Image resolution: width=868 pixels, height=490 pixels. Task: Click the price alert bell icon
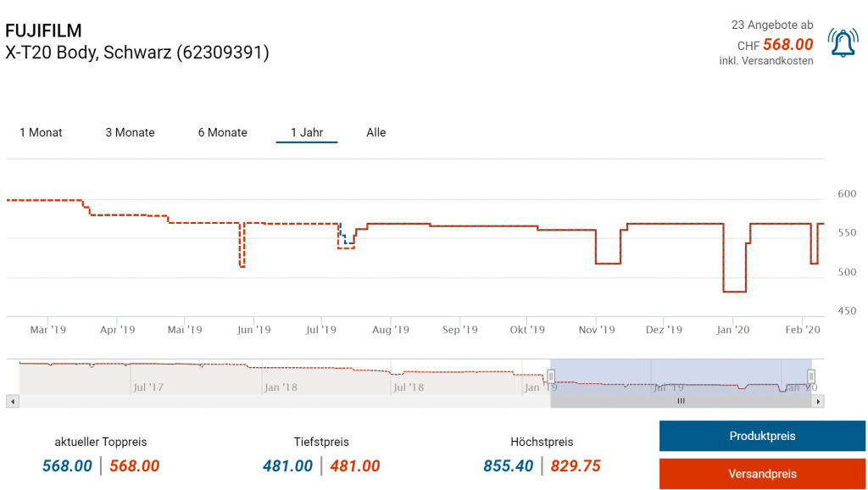[x=843, y=43]
